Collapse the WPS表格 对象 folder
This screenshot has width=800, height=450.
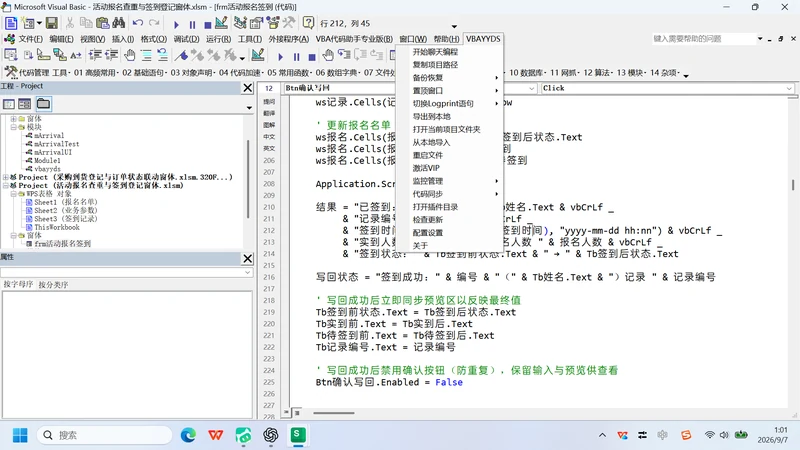click(x=13, y=194)
